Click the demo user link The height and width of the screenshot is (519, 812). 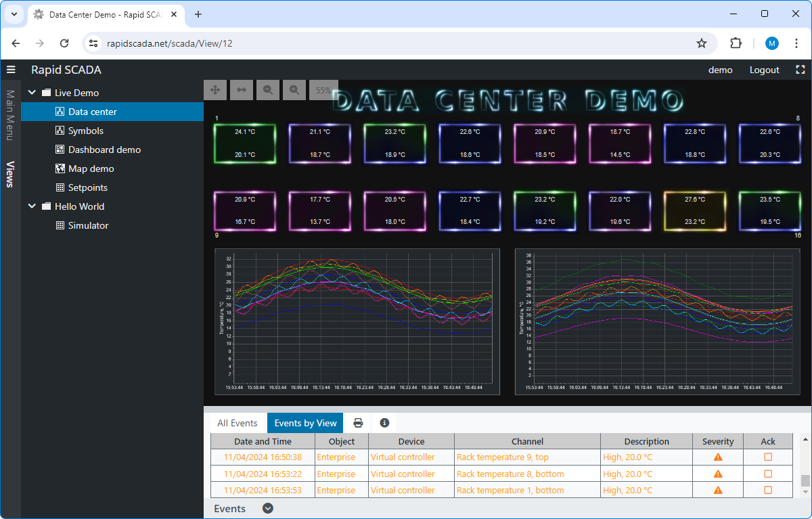point(721,70)
